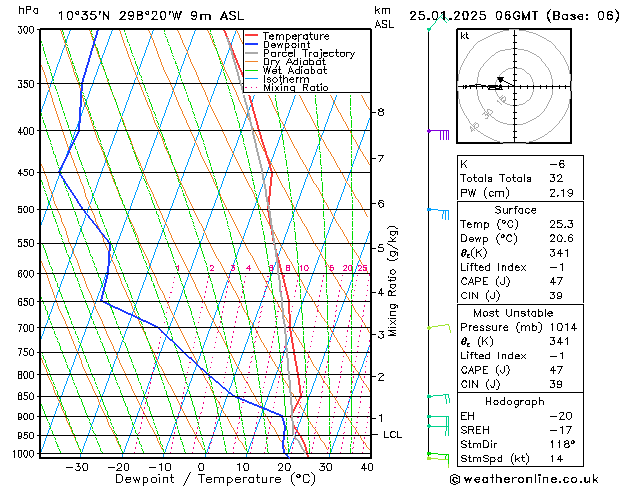Click the Totals Totals value 32
This screenshot has height=486, width=629.
point(556,178)
